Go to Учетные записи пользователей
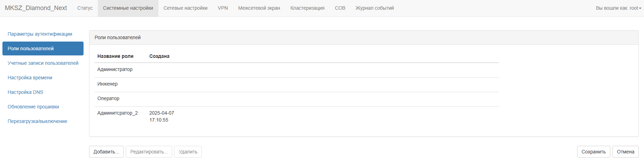The width and height of the screenshot is (644, 160). point(43,63)
